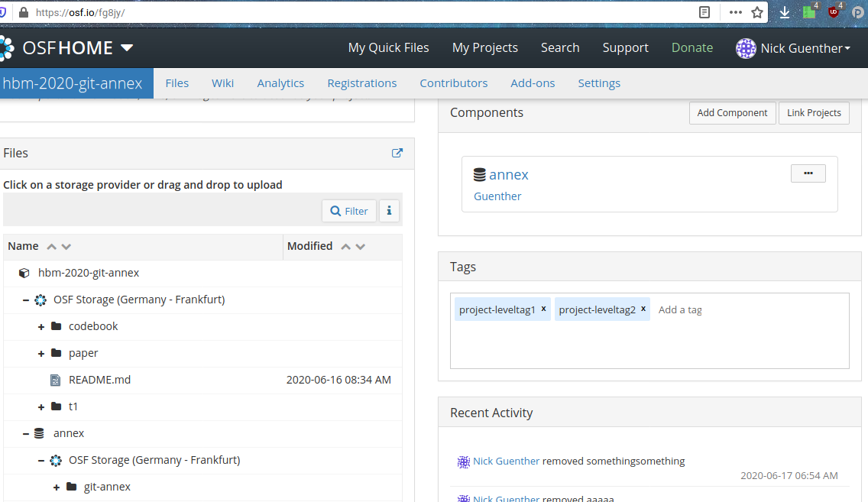Remove the project-leveltag1 tag
868x502 pixels.
point(543,309)
